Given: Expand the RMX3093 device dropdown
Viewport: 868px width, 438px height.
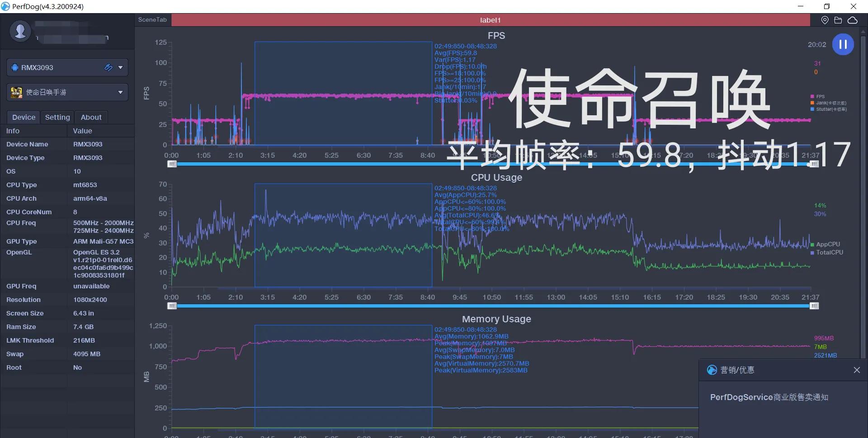Looking at the screenshot, I should point(120,67).
